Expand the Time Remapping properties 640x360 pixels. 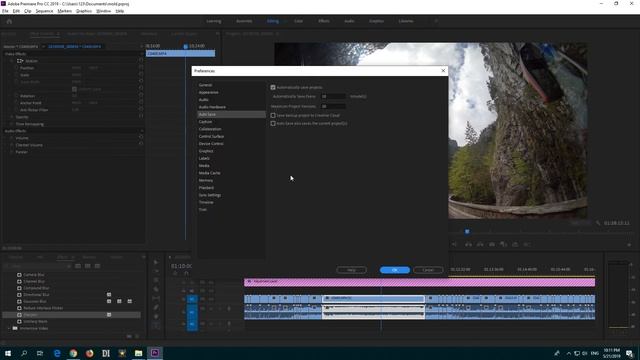point(11,124)
